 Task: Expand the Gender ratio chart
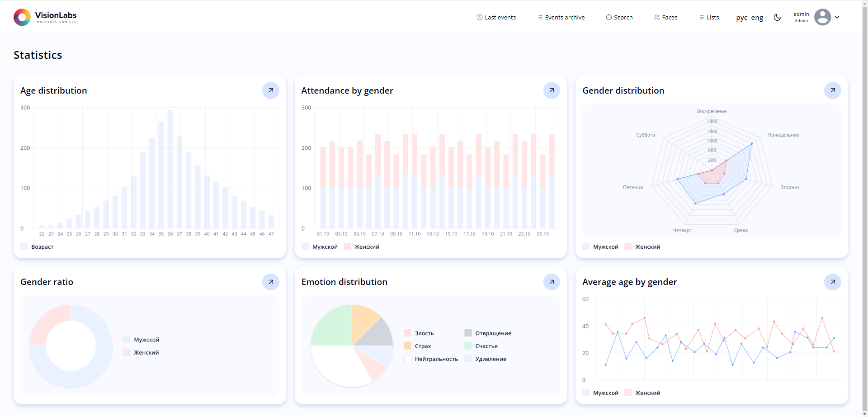click(x=270, y=282)
